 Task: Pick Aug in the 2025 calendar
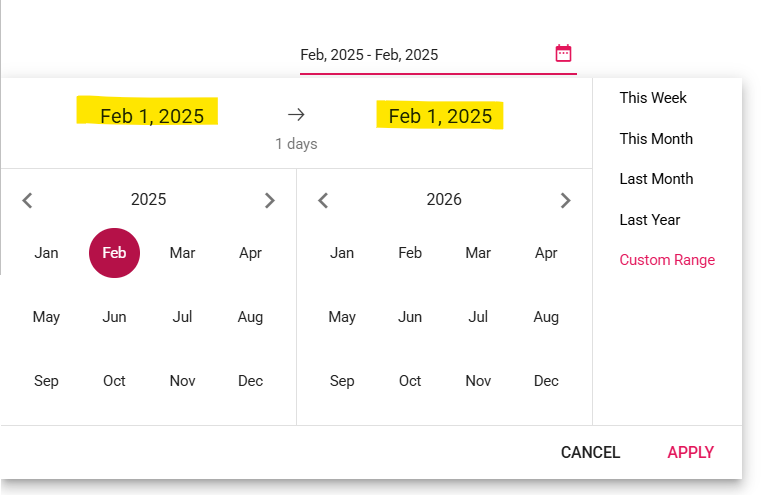point(250,317)
